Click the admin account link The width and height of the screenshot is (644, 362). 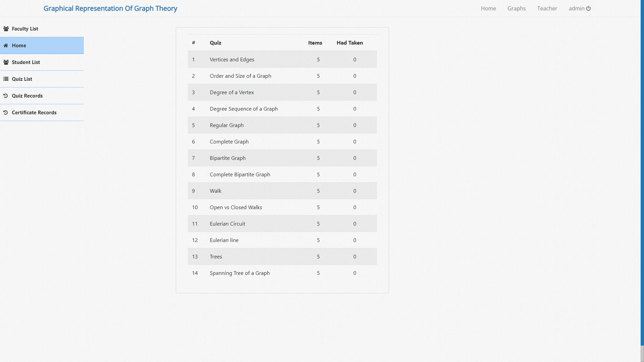pyautogui.click(x=577, y=8)
